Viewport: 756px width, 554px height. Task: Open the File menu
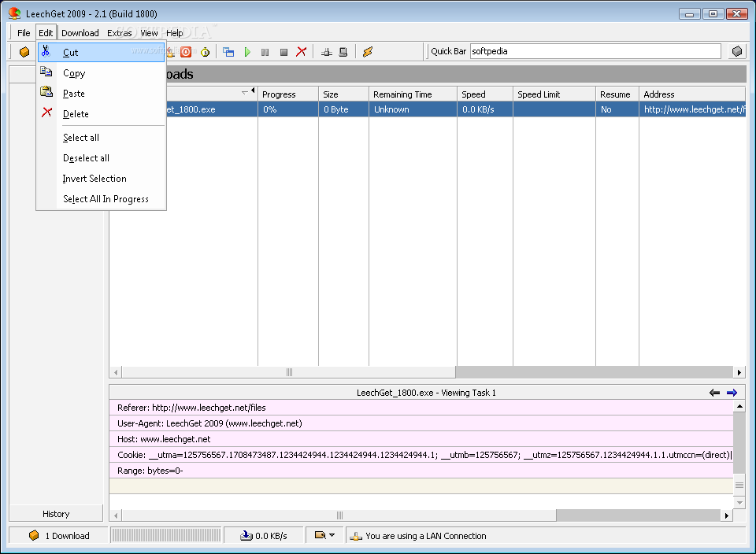pos(24,33)
